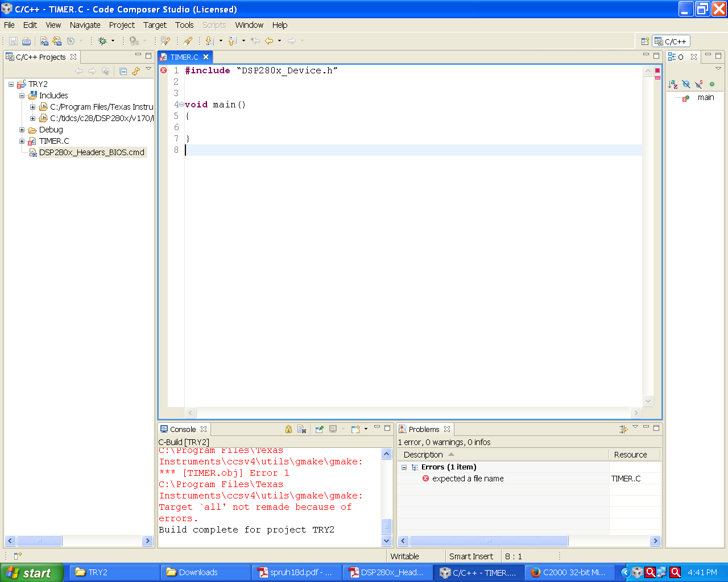Expand the C:/Program Files/Texas Instru include path
728x582 pixels.
(x=32, y=107)
